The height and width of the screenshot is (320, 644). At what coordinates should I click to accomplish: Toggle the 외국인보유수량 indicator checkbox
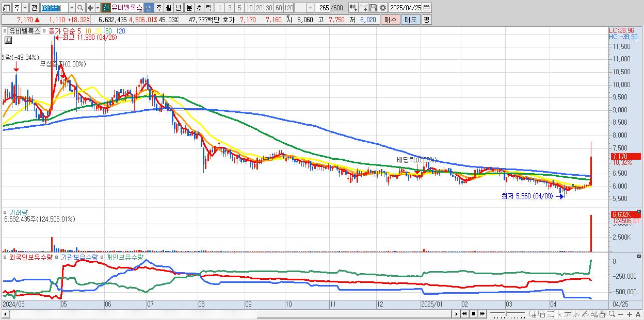pyautogui.click(x=5, y=257)
